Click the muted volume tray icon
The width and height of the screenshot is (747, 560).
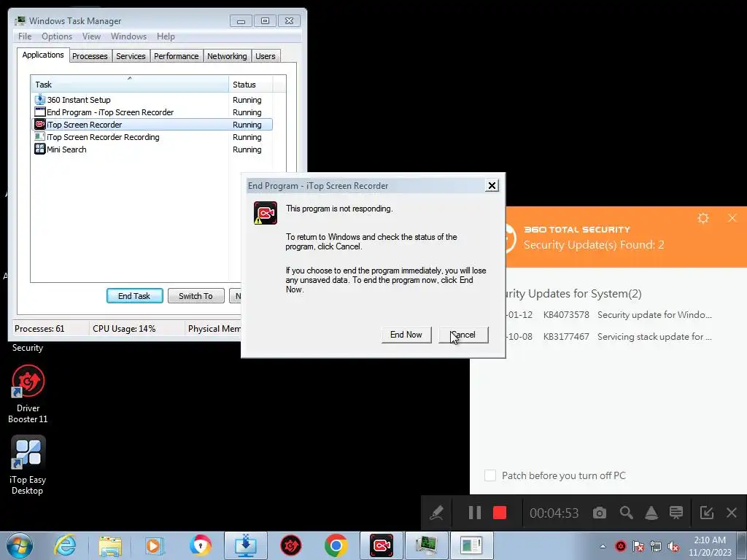(673, 546)
